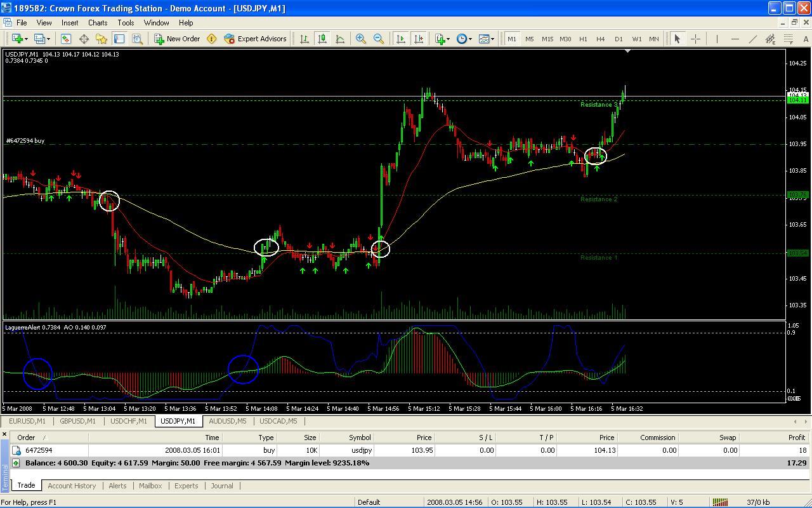
Task: Zoom in on the chart
Action: (x=361, y=39)
